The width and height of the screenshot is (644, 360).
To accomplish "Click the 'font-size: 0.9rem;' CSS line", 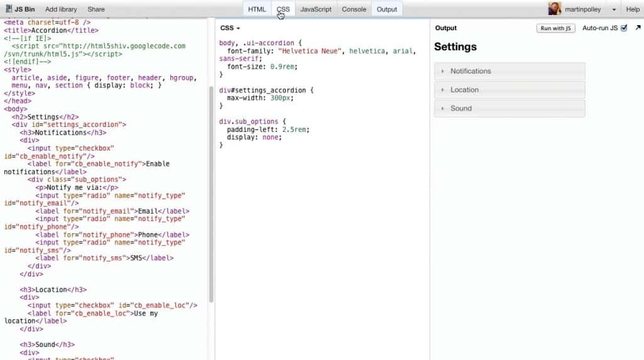I will pyautogui.click(x=262, y=66).
